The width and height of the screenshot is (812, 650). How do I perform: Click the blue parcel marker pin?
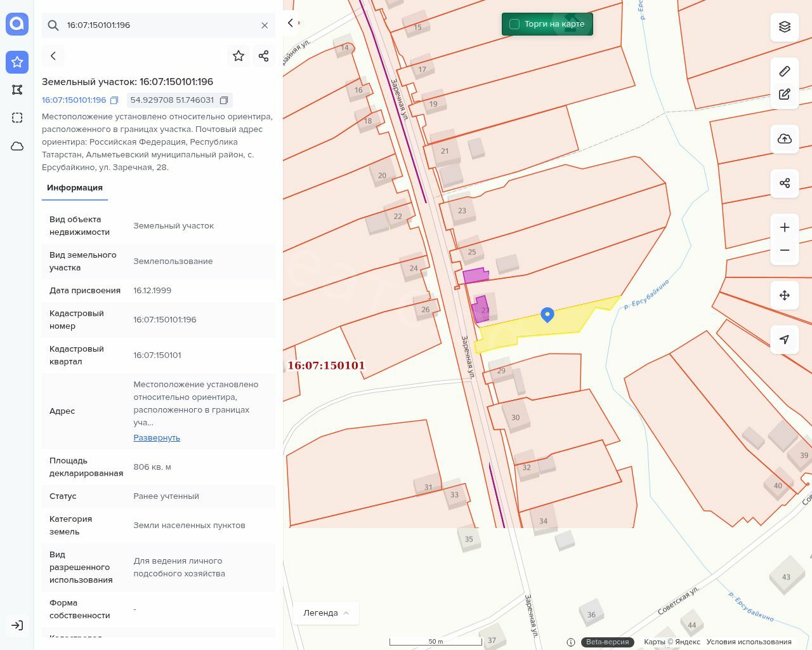click(547, 314)
